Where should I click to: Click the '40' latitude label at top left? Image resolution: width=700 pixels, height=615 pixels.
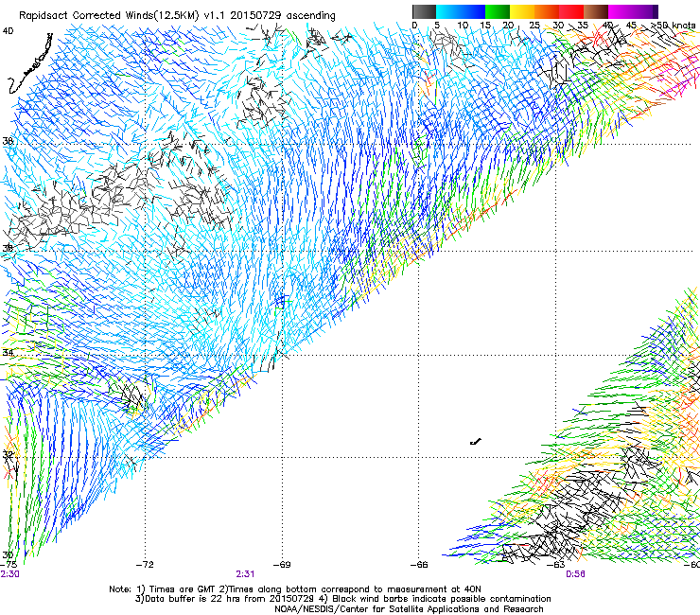[8, 31]
